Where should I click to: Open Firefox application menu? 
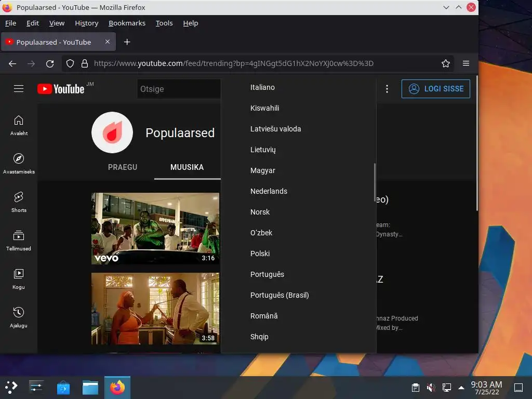click(466, 63)
